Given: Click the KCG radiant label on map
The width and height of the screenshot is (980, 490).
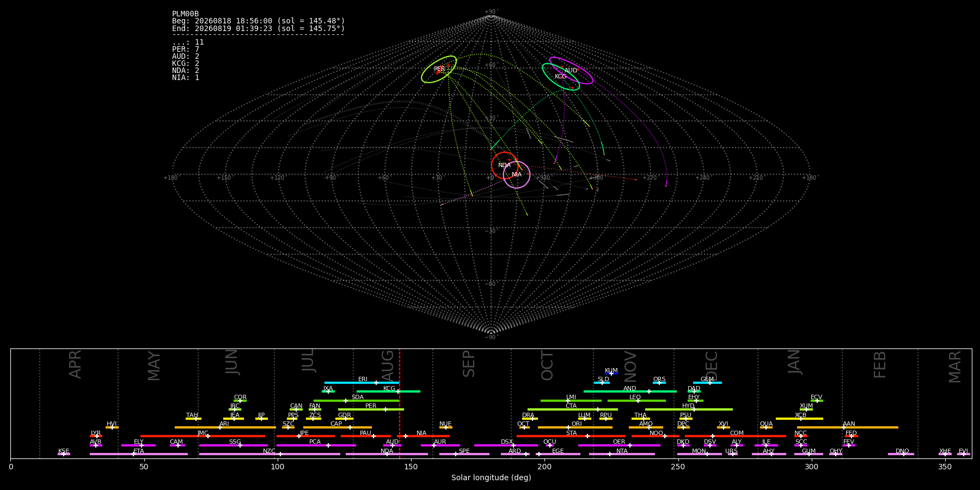Looking at the screenshot, I should click(560, 77).
